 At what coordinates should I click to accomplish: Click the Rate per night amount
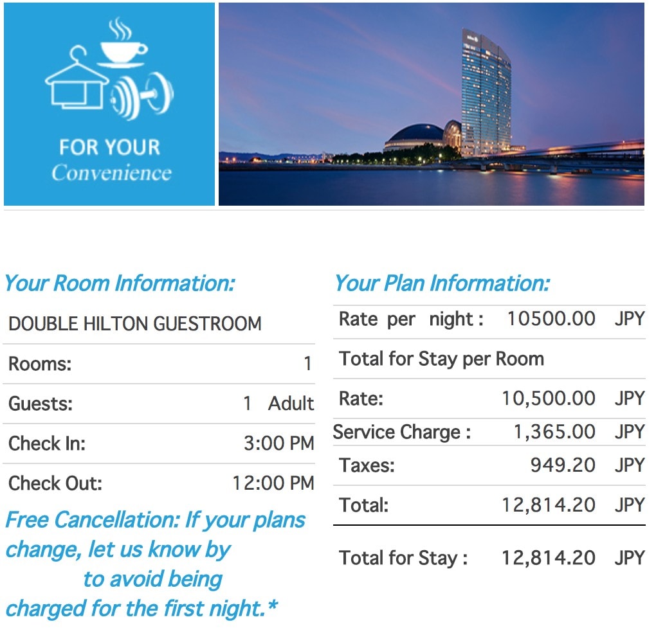pyautogui.click(x=551, y=319)
